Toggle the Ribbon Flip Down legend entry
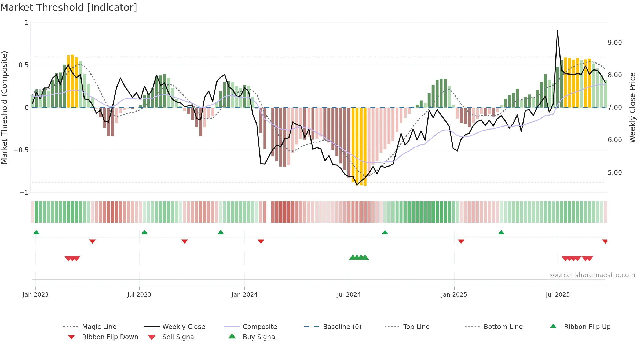 [103, 337]
